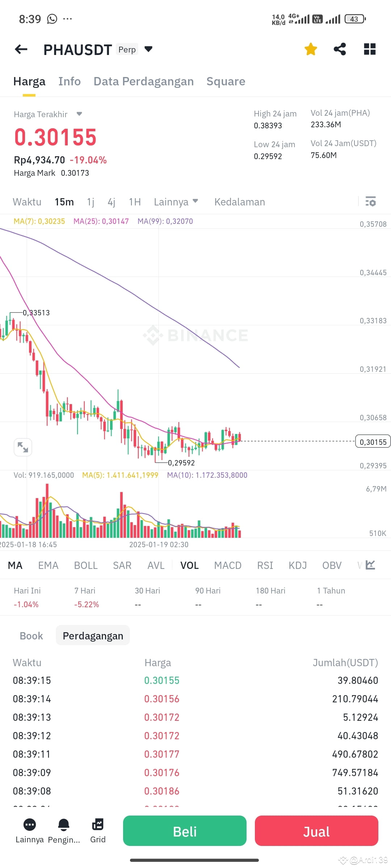Switch to the Book tab
The width and height of the screenshot is (391, 868).
click(x=31, y=635)
